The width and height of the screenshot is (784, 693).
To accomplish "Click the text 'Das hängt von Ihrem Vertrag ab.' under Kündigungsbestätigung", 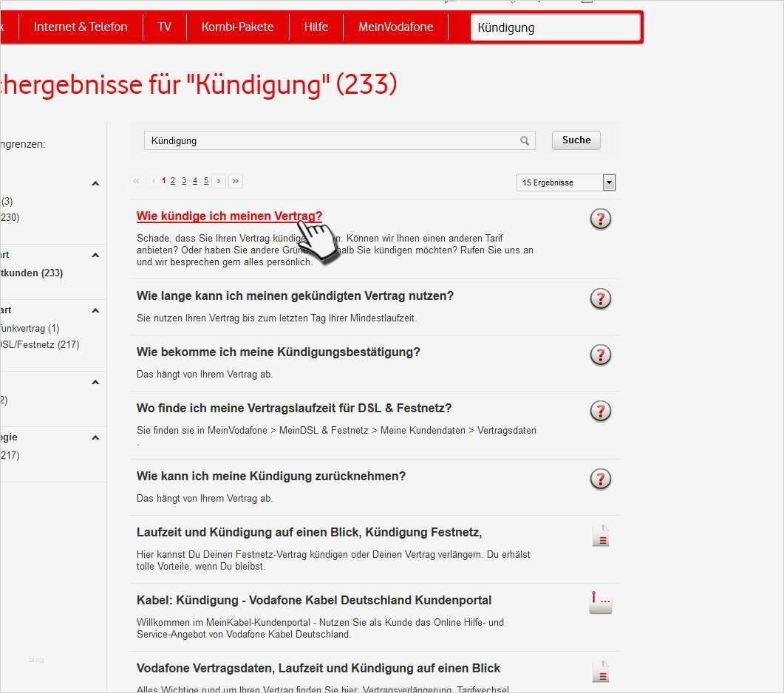I will click(205, 374).
